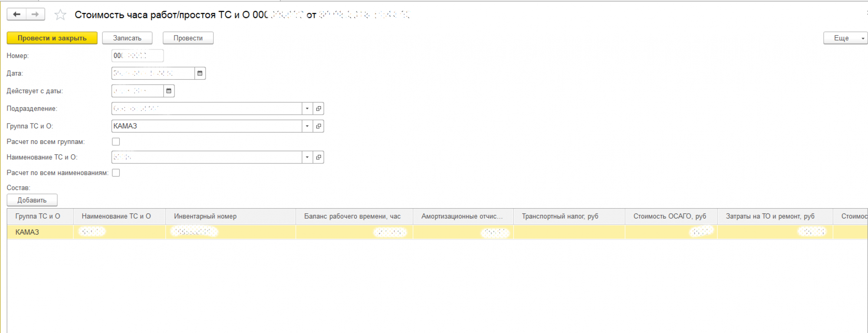Expand the Подразделение dropdown list
868x333 pixels.
click(x=307, y=109)
